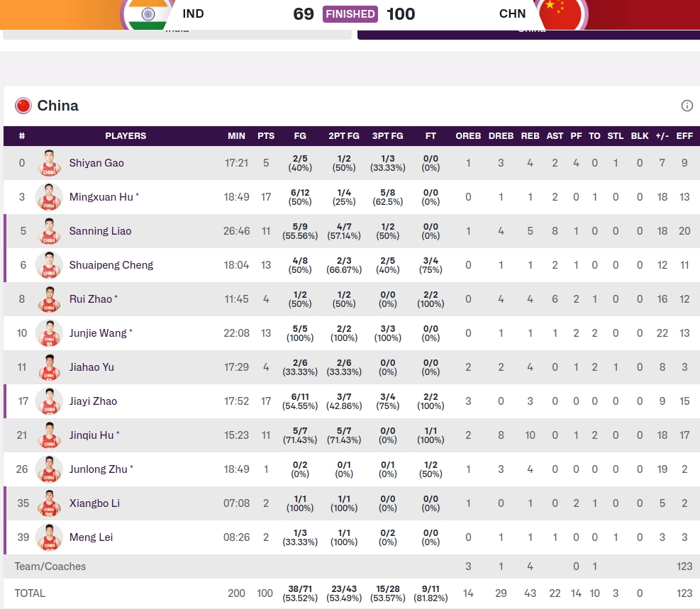This screenshot has width=700, height=609.
Task: Click the info icon beside China header
Action: click(687, 106)
